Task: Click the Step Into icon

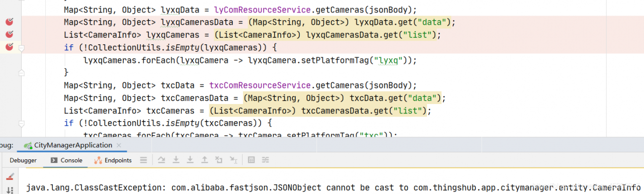Action: click(x=176, y=160)
